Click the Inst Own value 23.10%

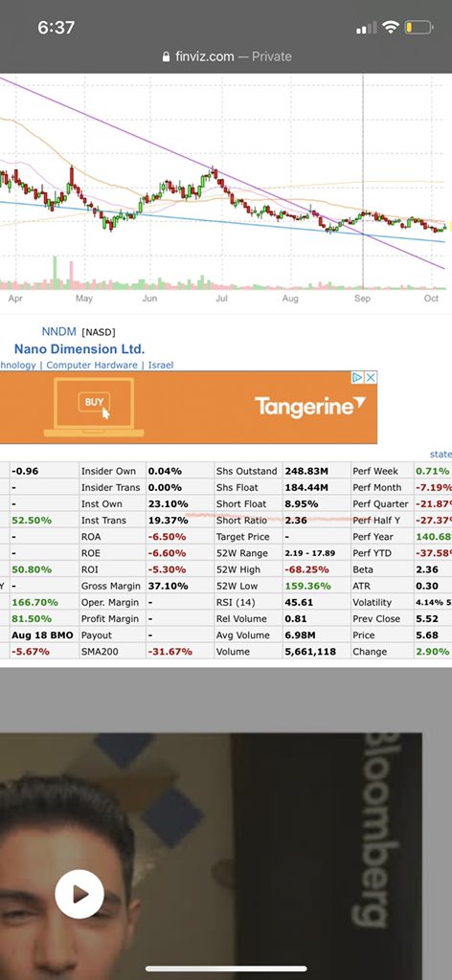169,503
